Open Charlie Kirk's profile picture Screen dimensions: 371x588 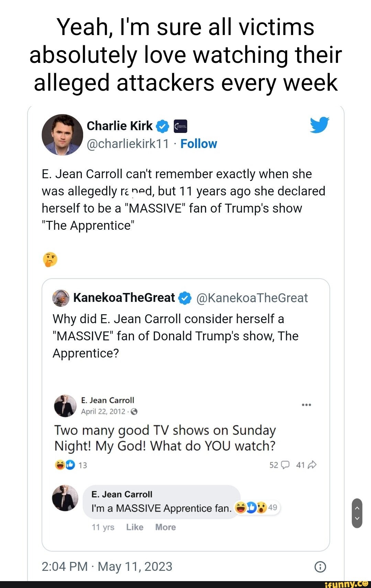(62, 135)
